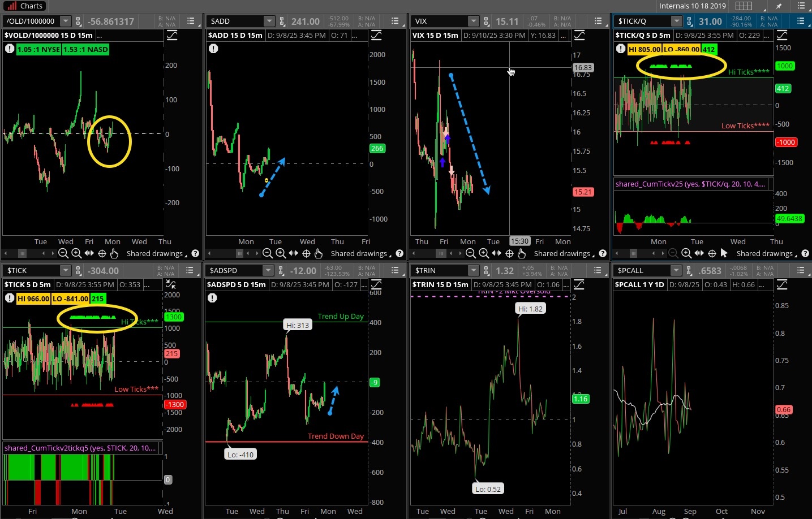Screen dimensions: 812x519
Task: Toggle the pin icon in top bar
Action: [x=779, y=6]
